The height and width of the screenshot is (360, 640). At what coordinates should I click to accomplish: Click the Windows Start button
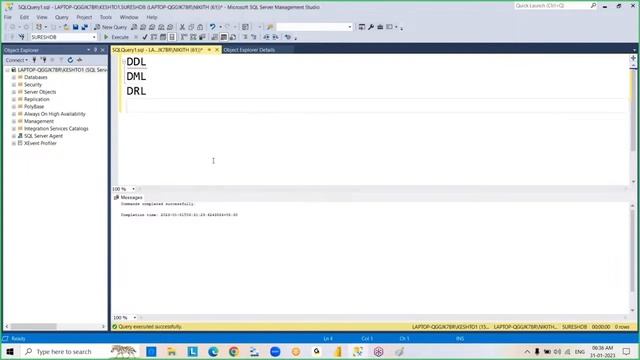click(10, 351)
